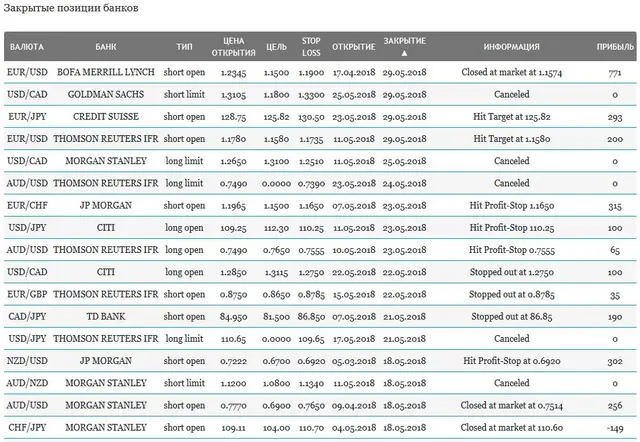Click the 293 profit value
The height and width of the screenshot is (442, 640).
point(615,117)
